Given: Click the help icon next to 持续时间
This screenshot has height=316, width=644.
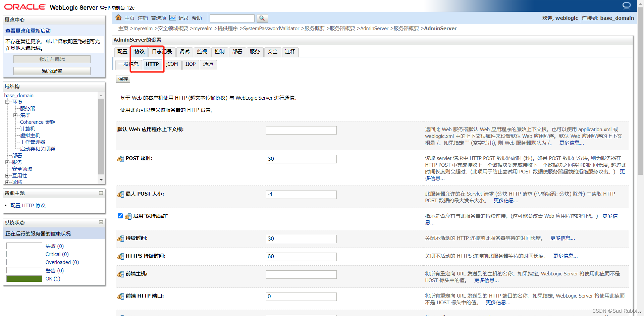Looking at the screenshot, I should click(x=120, y=239).
